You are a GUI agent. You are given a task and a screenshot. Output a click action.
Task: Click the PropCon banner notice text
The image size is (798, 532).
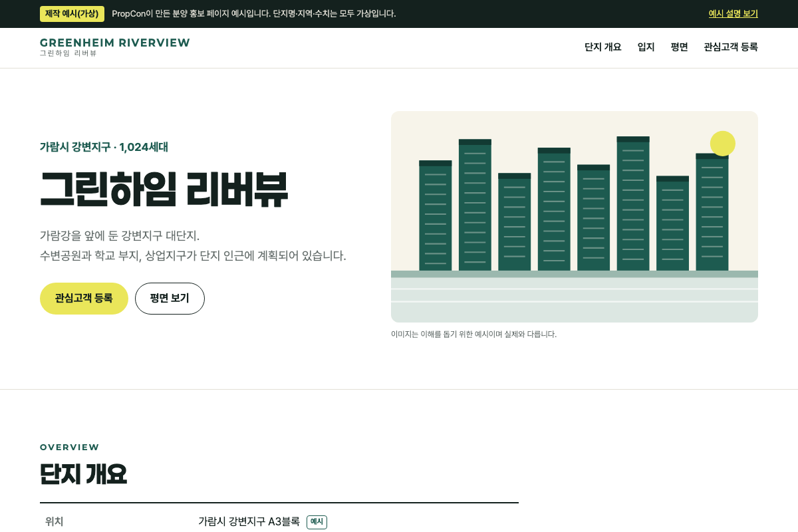[x=254, y=13]
